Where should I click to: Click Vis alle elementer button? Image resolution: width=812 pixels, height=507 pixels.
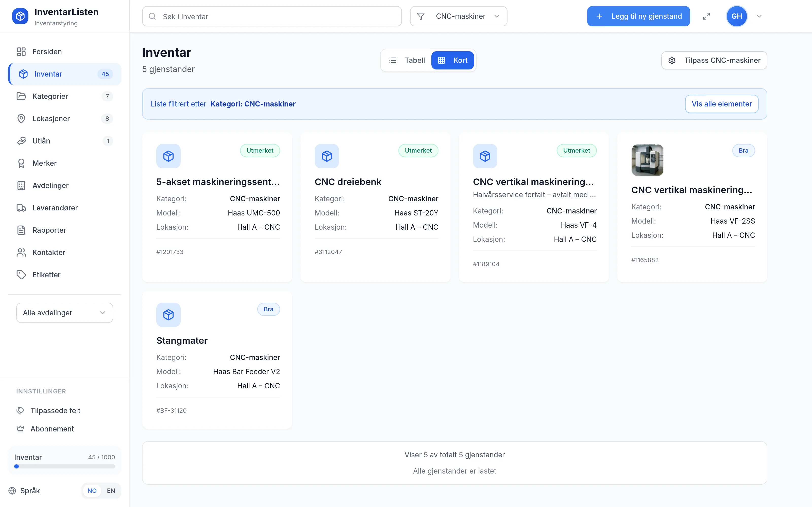(x=722, y=104)
